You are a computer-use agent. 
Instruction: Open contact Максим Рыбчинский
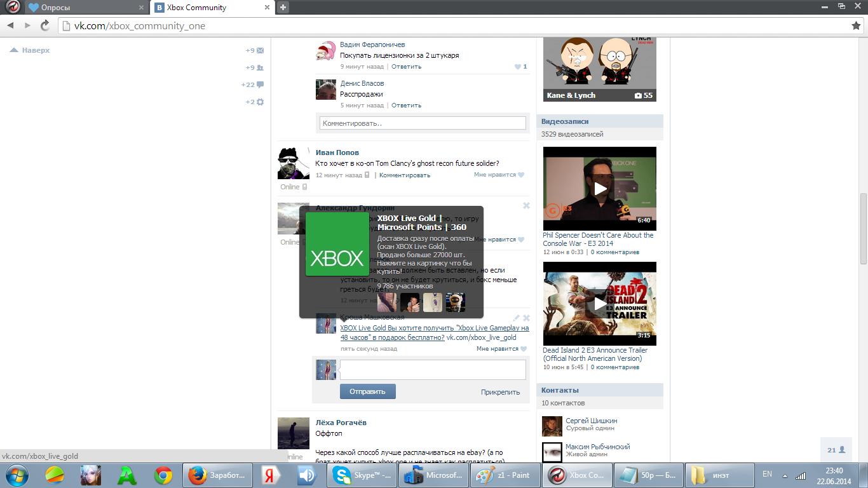[598, 447]
